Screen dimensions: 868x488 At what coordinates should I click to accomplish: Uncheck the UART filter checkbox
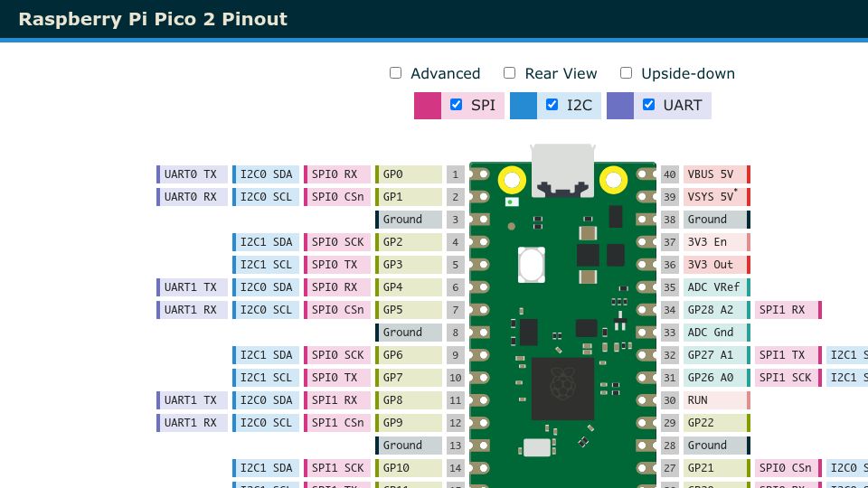(649, 105)
